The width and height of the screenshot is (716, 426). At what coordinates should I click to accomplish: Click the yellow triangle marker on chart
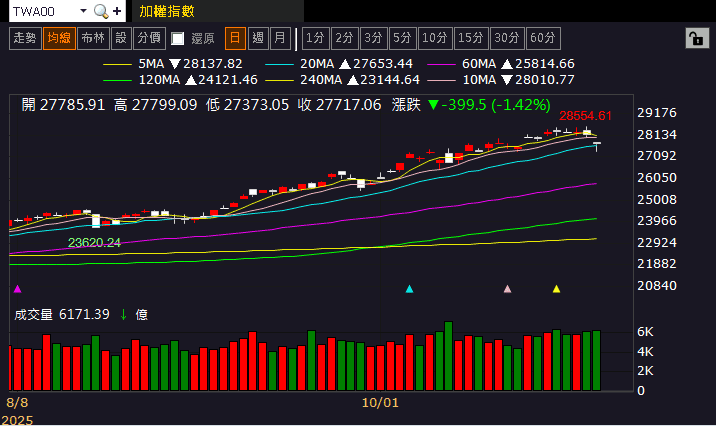coord(556,289)
